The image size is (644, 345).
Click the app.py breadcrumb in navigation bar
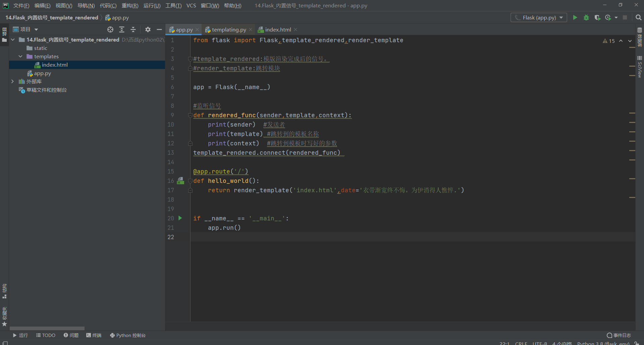[x=117, y=17]
